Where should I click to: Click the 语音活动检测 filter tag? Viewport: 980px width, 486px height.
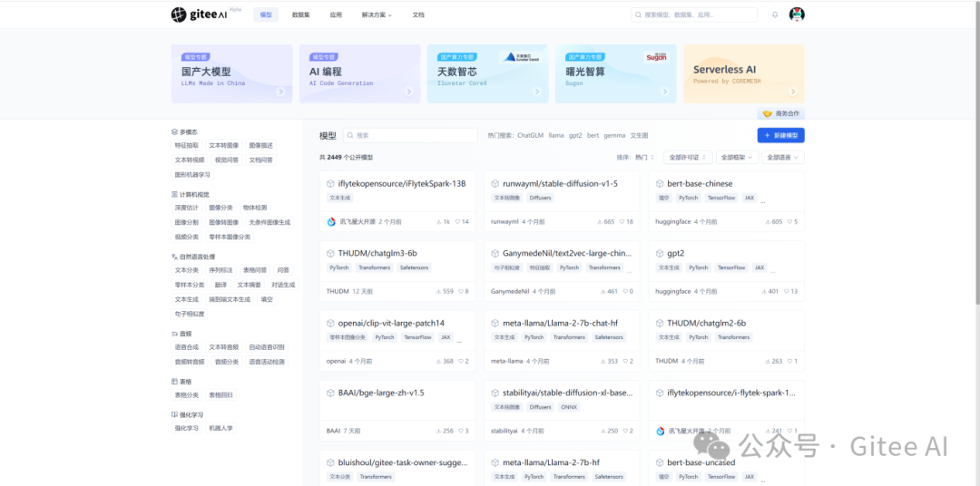click(266, 362)
